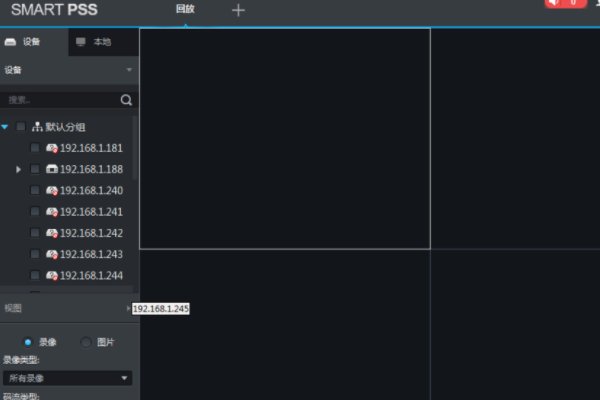600x400 pixels.
Task: Click the device icon for 192.168.1.240
Action: tap(51, 190)
